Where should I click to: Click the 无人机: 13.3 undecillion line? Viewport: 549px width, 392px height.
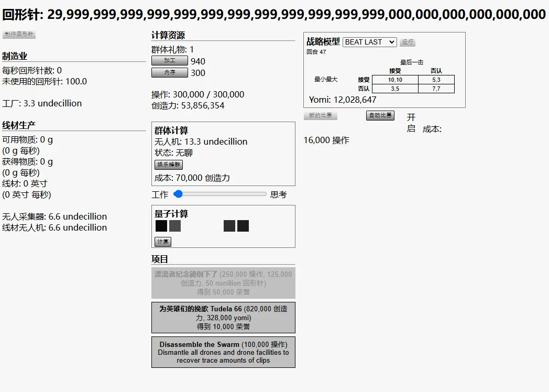click(x=201, y=141)
